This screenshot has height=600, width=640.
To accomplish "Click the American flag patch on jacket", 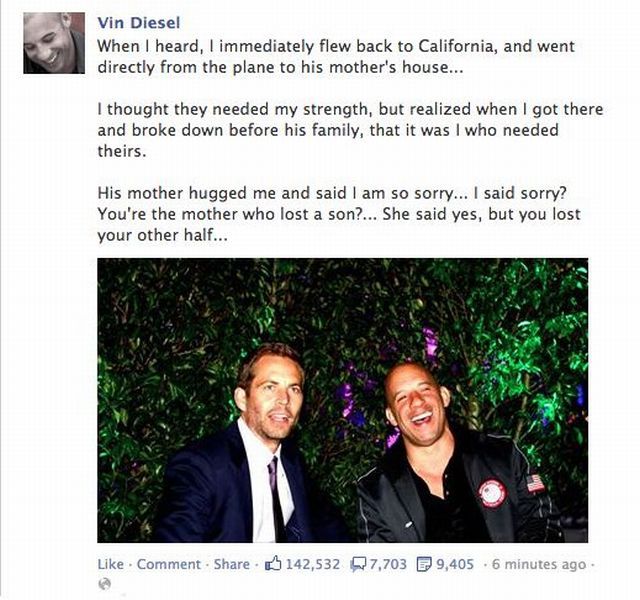I will (536, 482).
